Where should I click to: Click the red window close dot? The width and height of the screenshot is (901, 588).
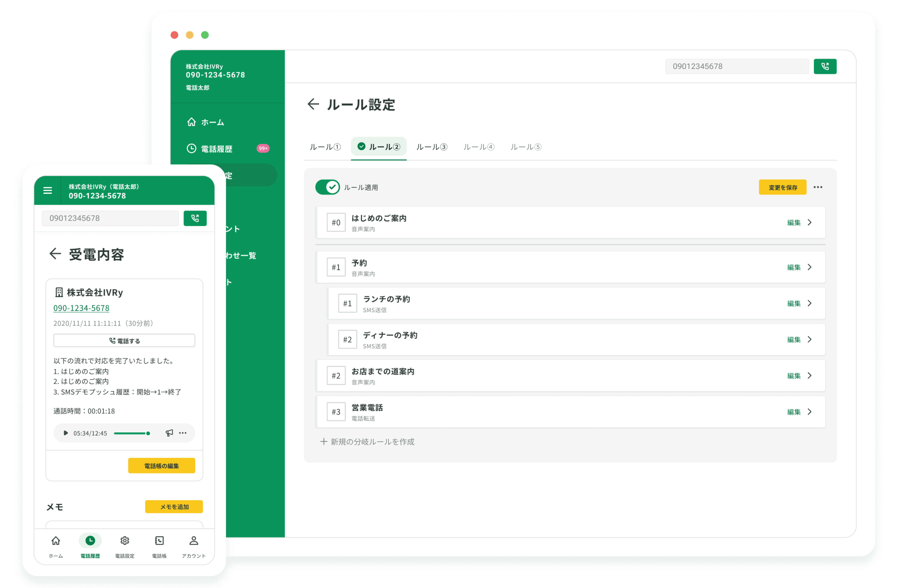175,35
